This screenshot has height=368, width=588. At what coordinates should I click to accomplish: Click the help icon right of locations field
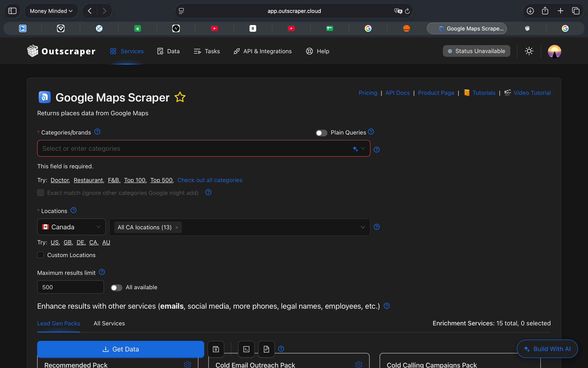click(377, 227)
